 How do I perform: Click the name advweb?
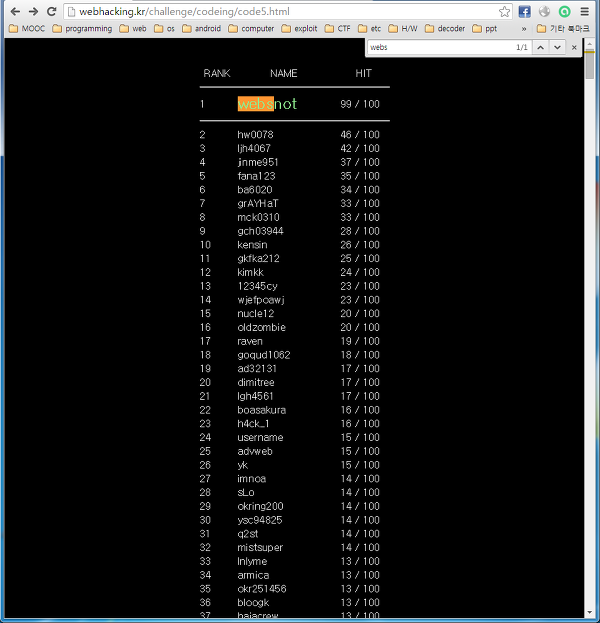click(x=255, y=451)
